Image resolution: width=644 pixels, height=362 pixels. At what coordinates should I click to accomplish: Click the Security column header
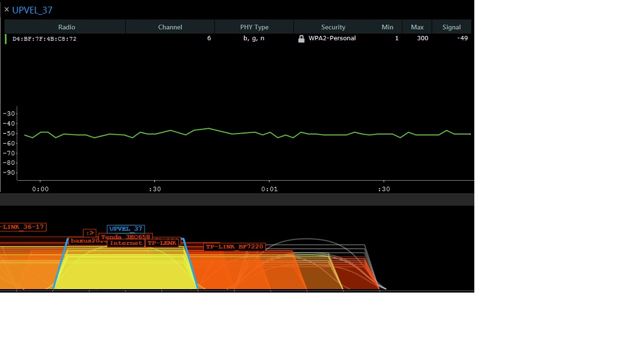[x=333, y=27]
